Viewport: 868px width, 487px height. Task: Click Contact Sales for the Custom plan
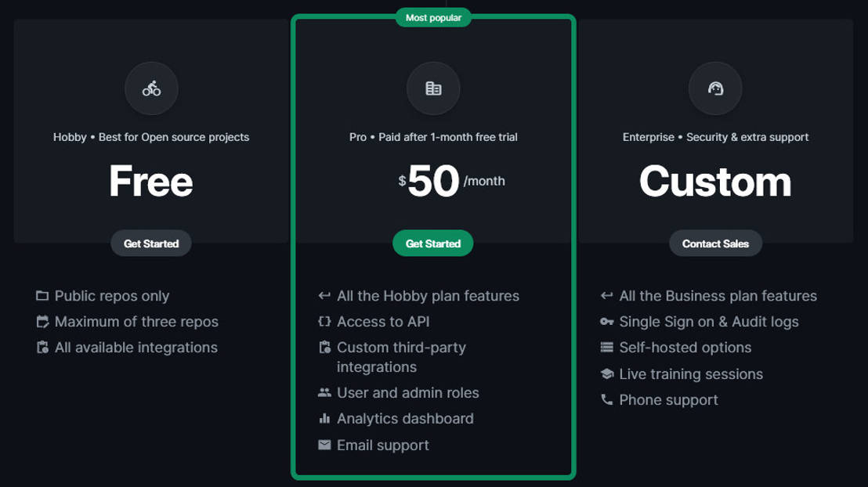click(x=715, y=243)
